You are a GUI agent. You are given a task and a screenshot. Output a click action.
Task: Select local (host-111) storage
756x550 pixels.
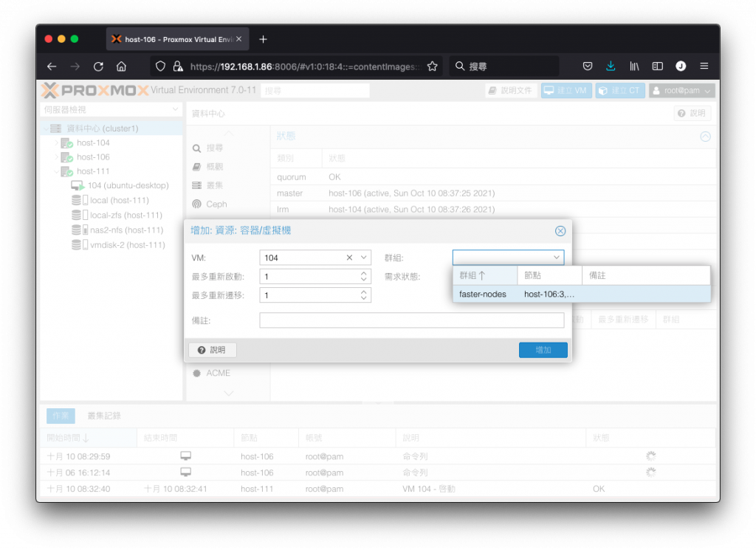(119, 201)
